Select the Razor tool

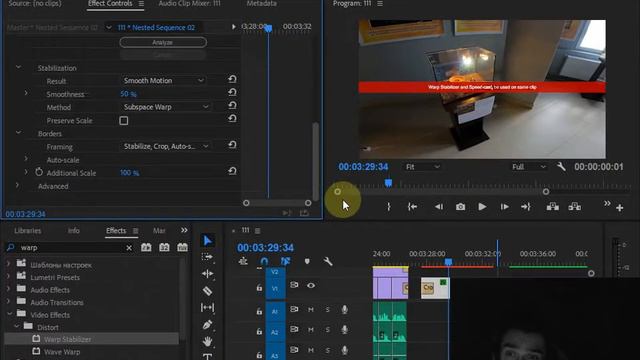[207, 291]
